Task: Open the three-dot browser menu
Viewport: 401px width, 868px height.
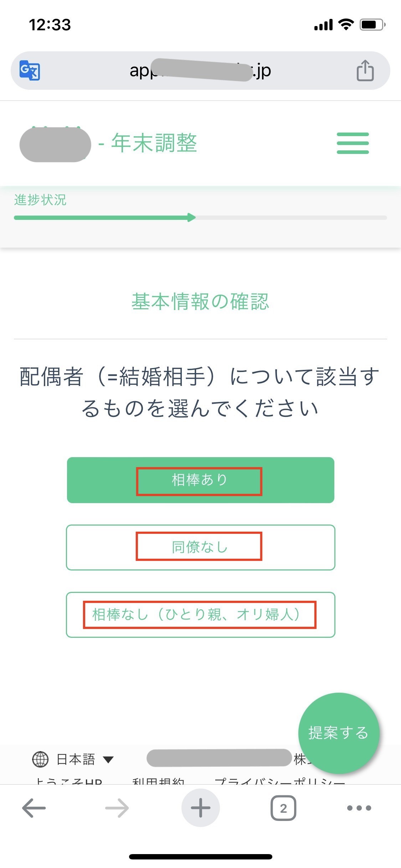Action: point(359,808)
